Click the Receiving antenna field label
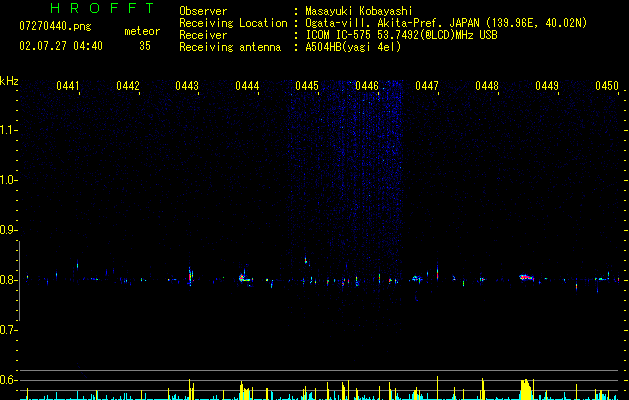The image size is (629, 400). pyautogui.click(x=230, y=47)
